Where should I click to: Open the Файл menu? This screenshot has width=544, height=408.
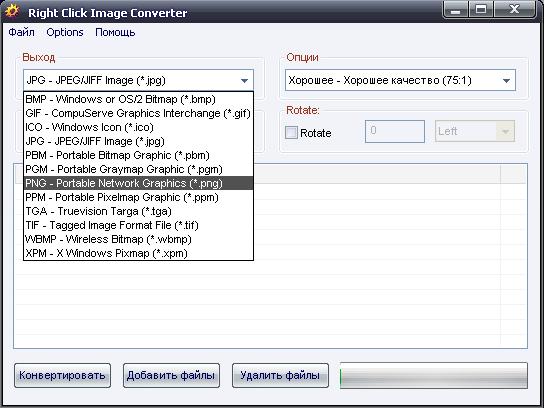coord(22,33)
